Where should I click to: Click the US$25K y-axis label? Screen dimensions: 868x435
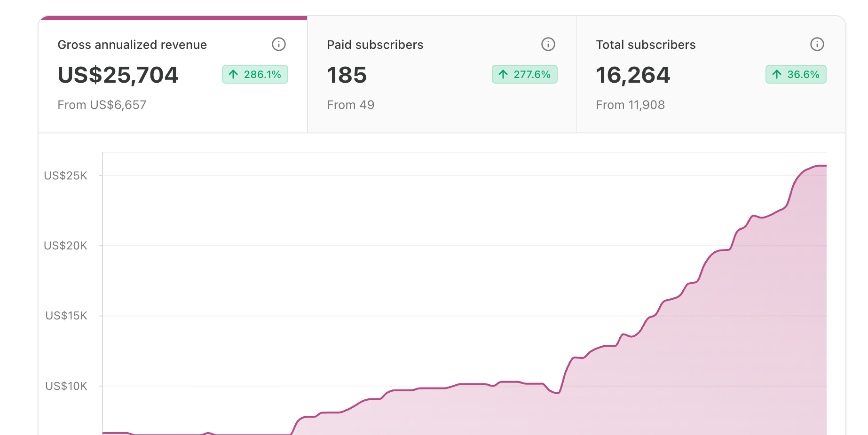(65, 176)
